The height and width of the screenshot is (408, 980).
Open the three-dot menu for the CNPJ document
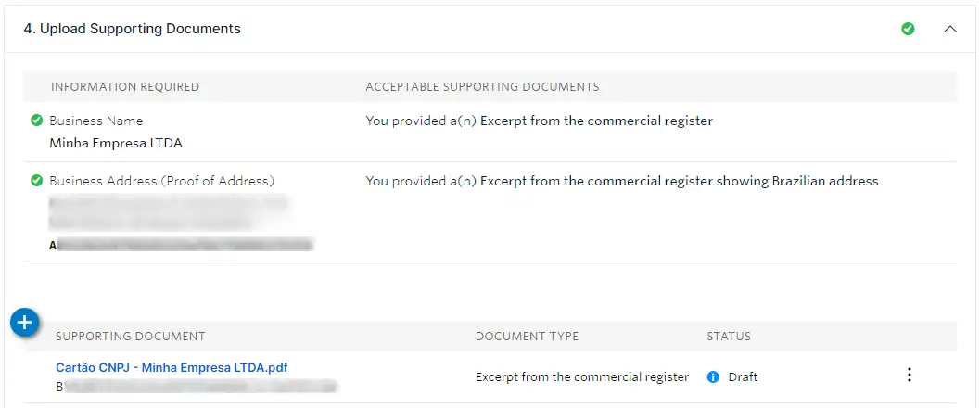coord(909,376)
